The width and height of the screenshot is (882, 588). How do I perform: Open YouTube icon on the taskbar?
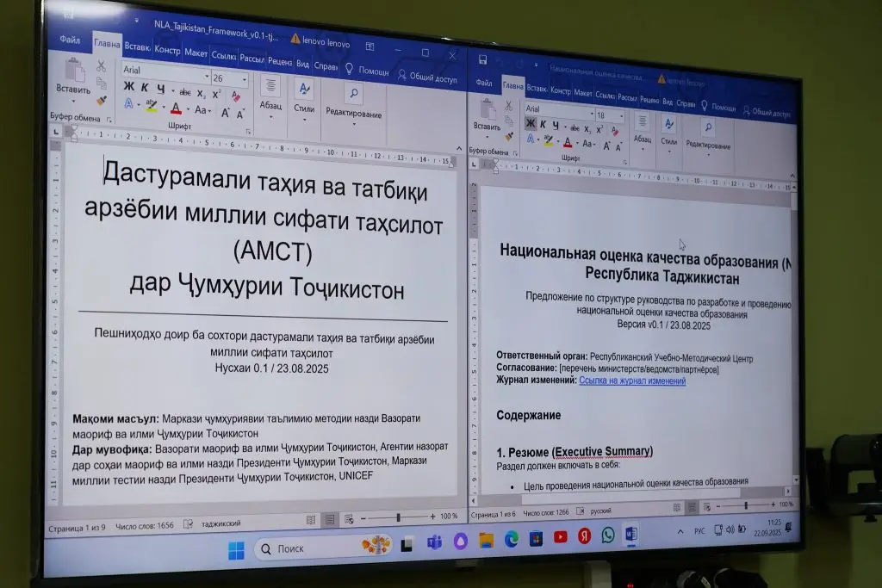[x=561, y=537]
